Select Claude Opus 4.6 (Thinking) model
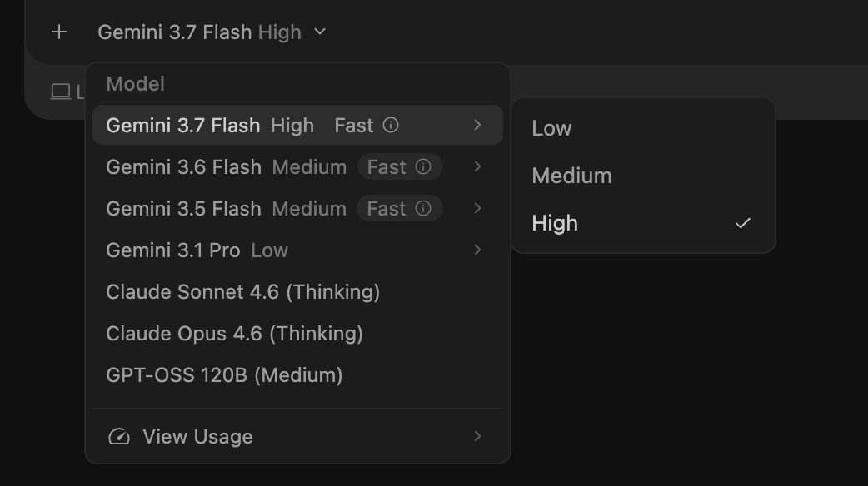 (x=298, y=334)
